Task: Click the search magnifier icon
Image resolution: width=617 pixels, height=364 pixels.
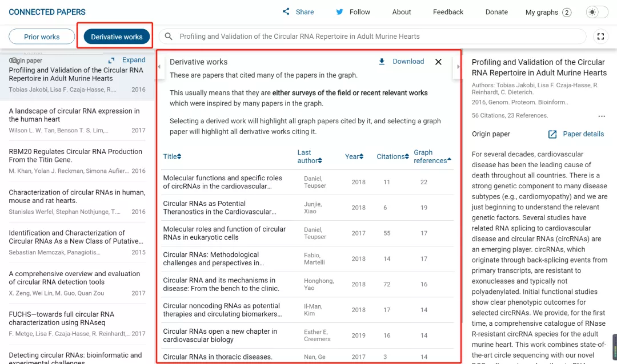Action: pyautogui.click(x=169, y=37)
